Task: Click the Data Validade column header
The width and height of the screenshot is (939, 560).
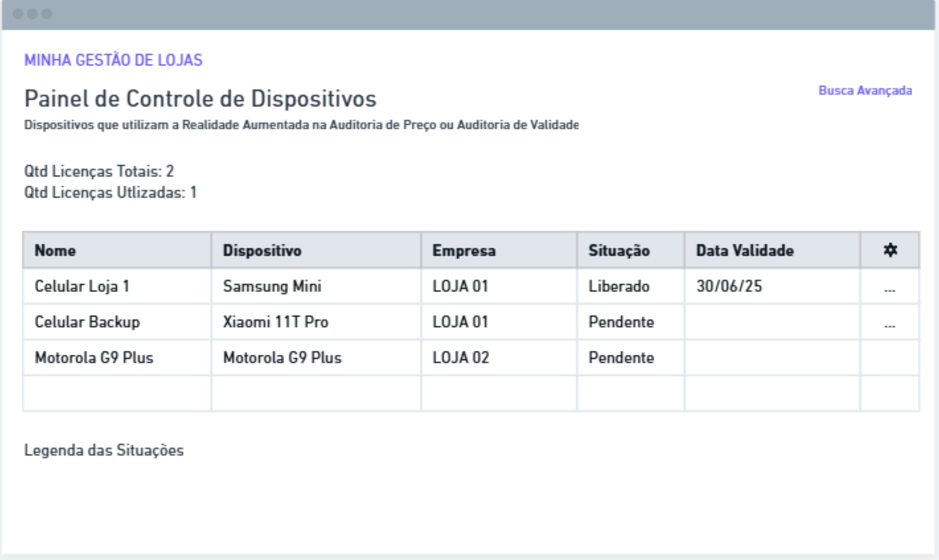Action: (x=745, y=251)
